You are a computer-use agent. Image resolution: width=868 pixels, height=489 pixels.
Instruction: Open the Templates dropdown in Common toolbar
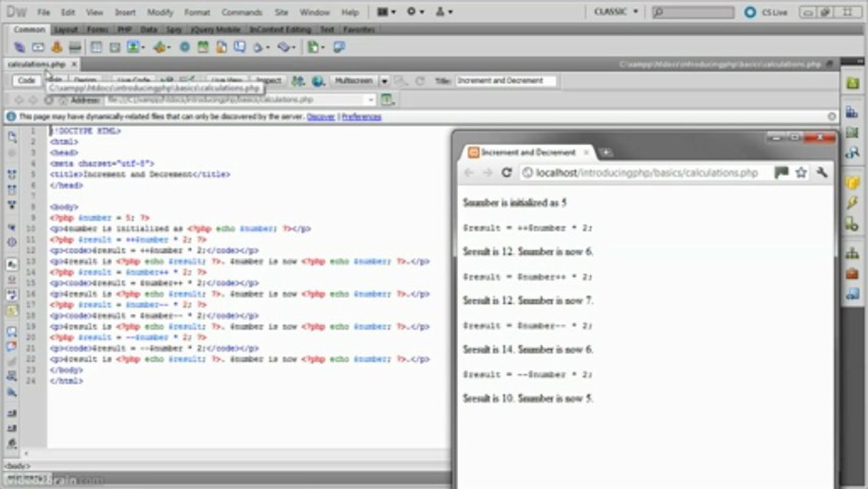click(316, 47)
